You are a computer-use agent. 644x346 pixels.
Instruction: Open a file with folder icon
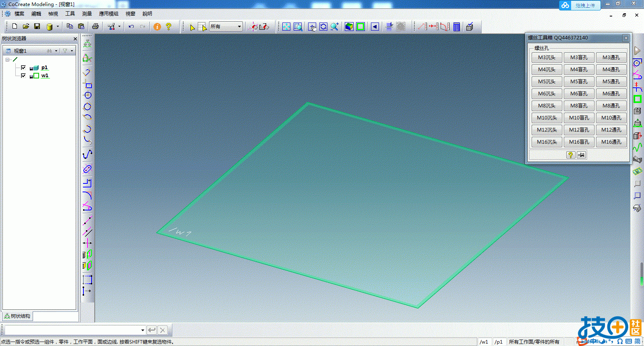coord(26,26)
